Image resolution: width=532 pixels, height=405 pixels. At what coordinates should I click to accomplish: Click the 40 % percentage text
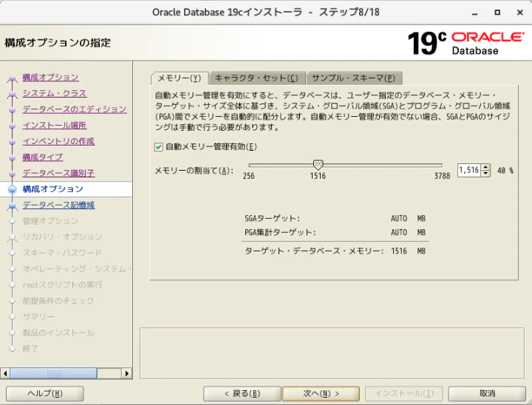505,171
